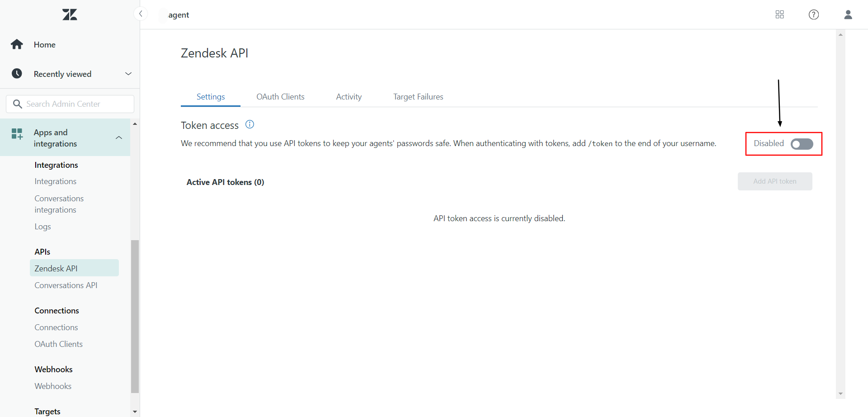Expand the Recently viewed chevron

pyautogui.click(x=128, y=74)
